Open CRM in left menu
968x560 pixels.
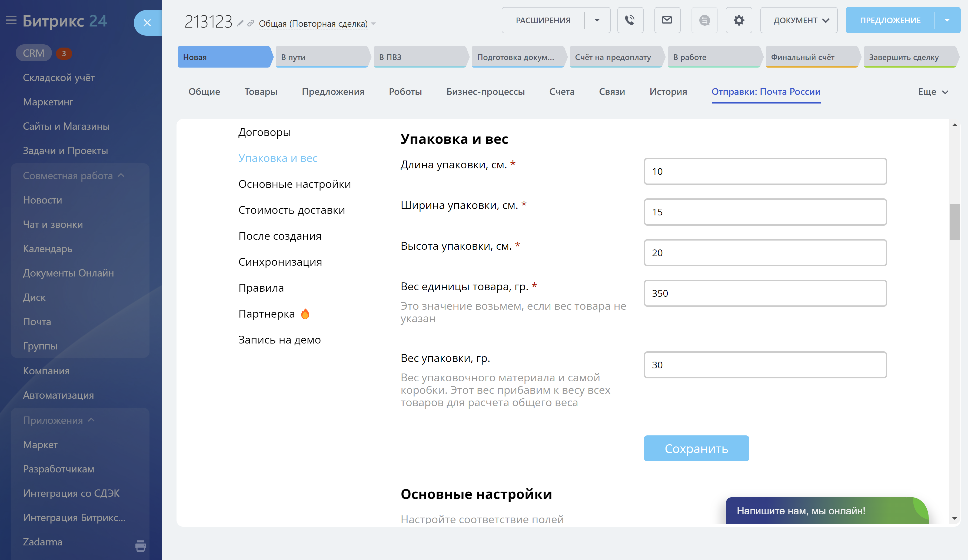(x=34, y=54)
